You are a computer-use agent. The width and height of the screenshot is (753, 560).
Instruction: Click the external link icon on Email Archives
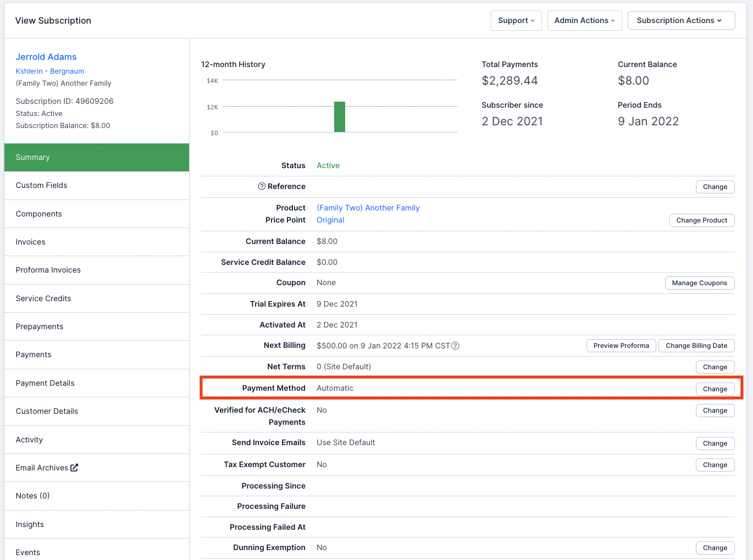coord(74,468)
